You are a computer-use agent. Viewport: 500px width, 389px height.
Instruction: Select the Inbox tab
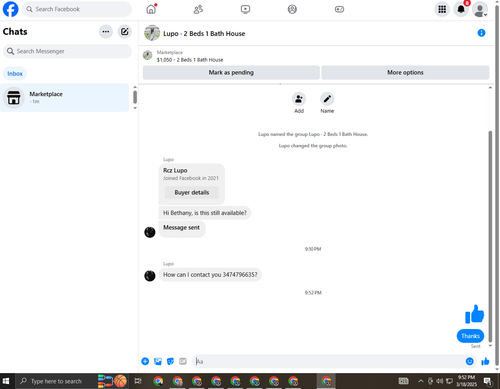tap(15, 74)
